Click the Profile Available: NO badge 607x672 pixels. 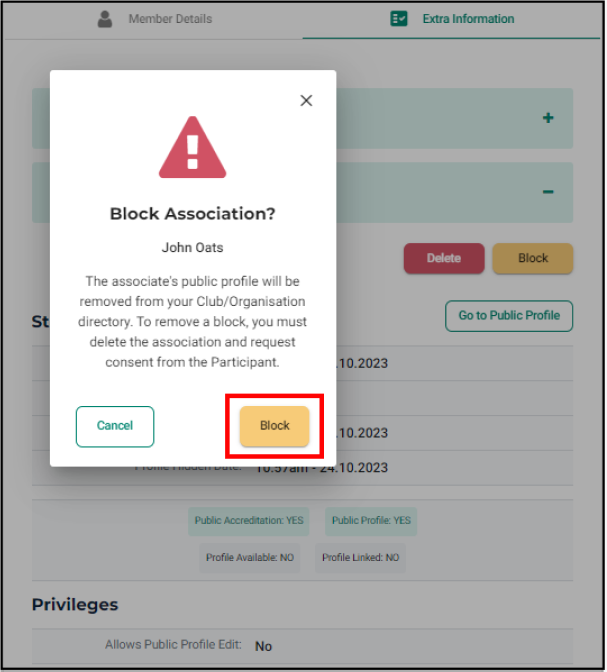pos(250,558)
